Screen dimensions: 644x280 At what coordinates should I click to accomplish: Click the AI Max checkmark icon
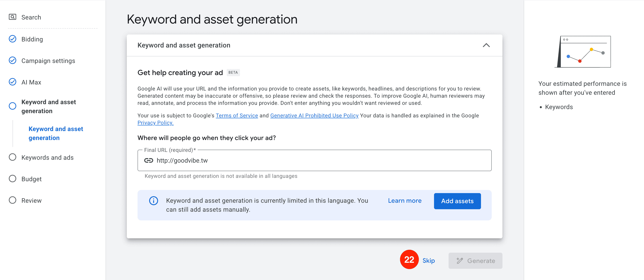(x=13, y=82)
